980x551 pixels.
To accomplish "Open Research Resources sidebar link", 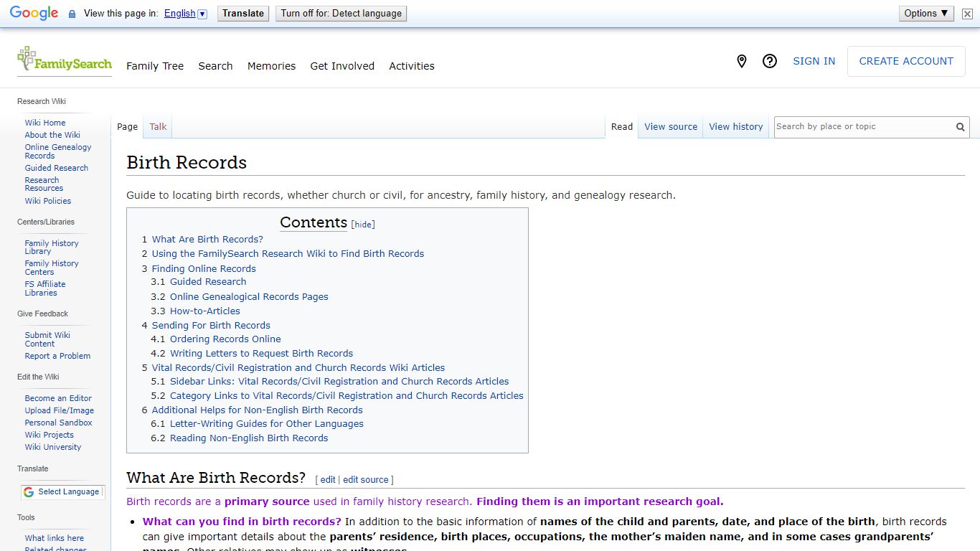I will tap(44, 184).
